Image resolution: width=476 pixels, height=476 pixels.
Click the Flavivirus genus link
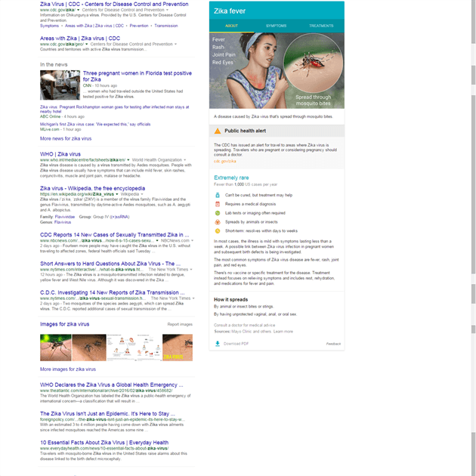pyautogui.click(x=63, y=222)
